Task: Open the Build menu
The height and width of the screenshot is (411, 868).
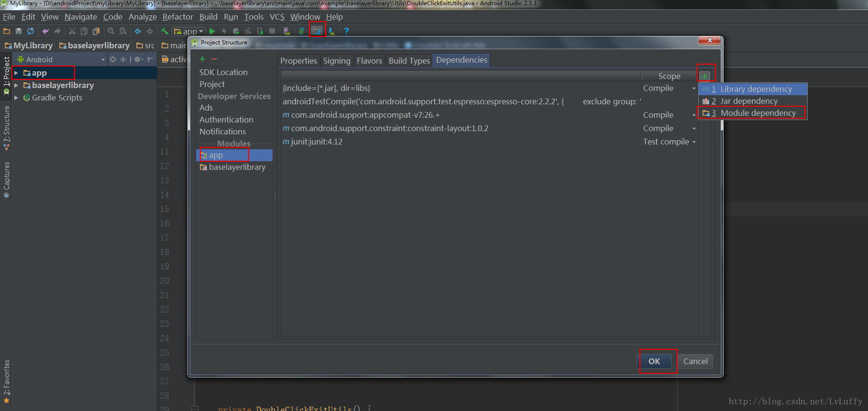Action: (208, 17)
